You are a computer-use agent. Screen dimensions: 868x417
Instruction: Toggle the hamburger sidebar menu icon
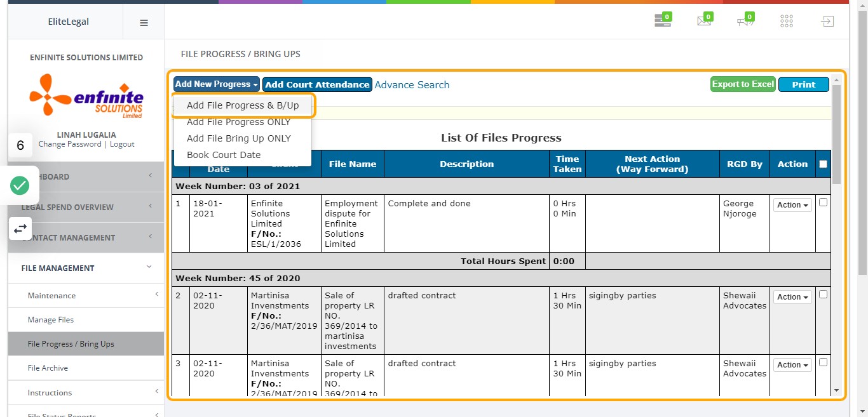(144, 22)
